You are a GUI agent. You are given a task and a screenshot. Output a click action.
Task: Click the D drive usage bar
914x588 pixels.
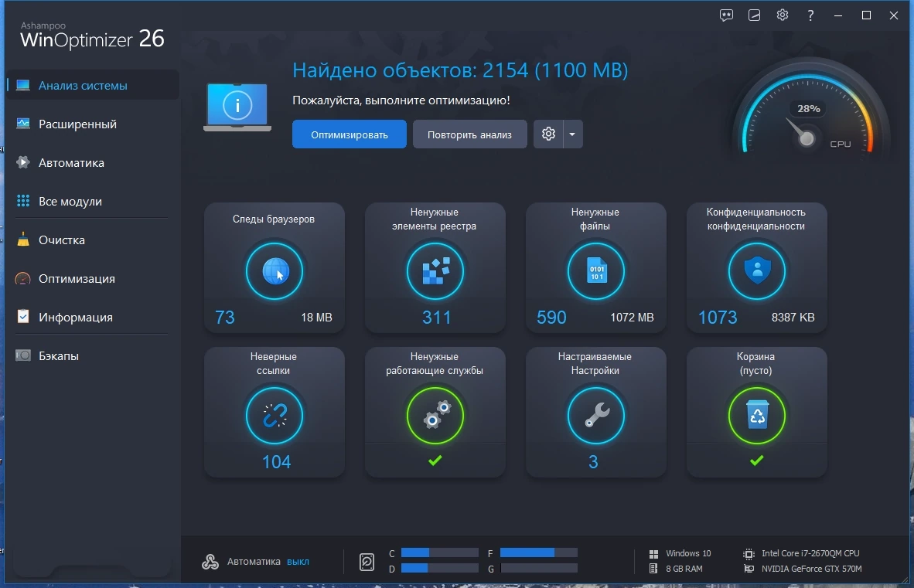(439, 568)
